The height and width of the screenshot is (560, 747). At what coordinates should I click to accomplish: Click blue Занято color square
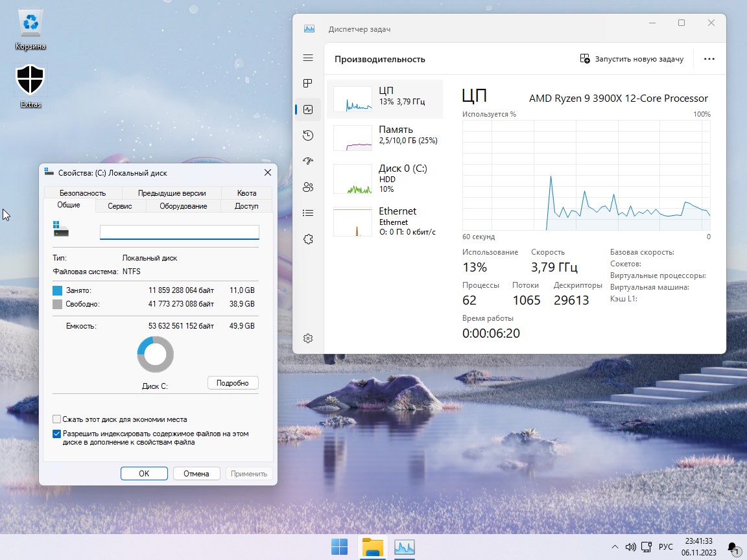click(57, 290)
